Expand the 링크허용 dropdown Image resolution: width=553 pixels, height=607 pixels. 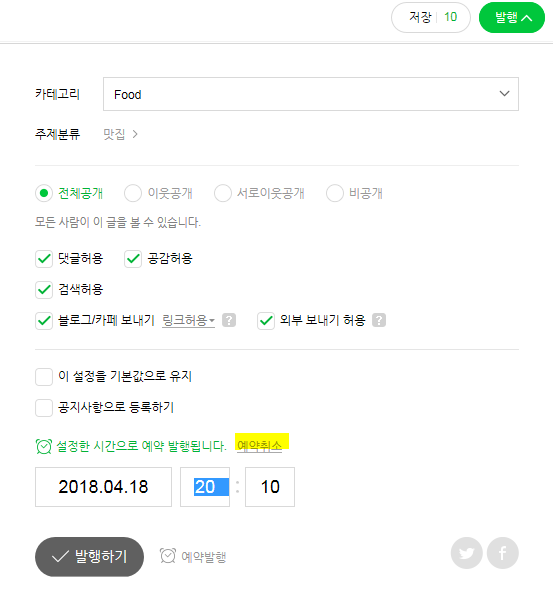188,321
